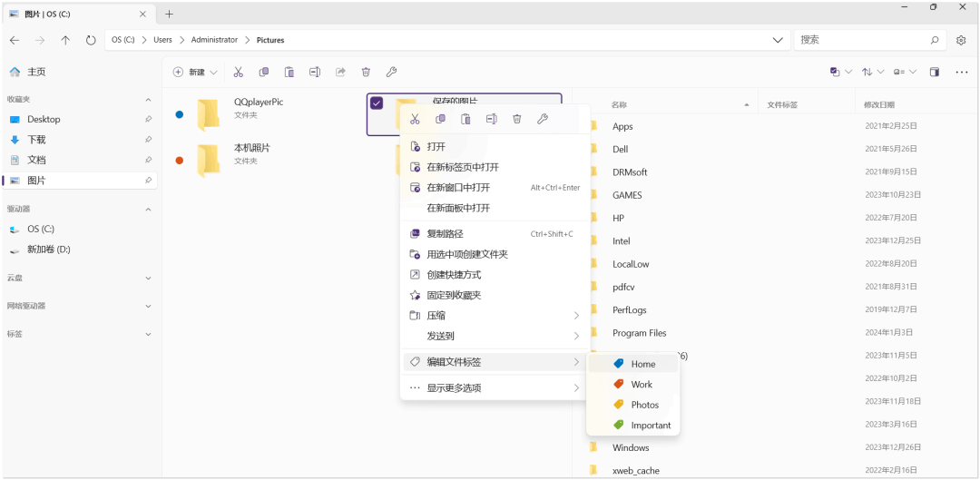The width and height of the screenshot is (980, 480).
Task: Select 在新标签页中打开 in the context menu
Action: (x=463, y=167)
